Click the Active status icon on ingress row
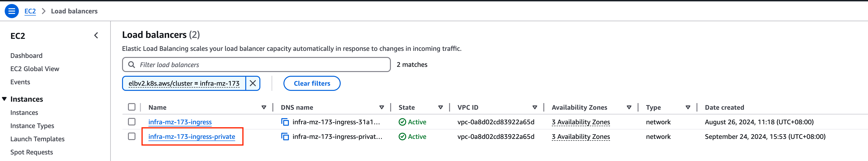 [402, 122]
